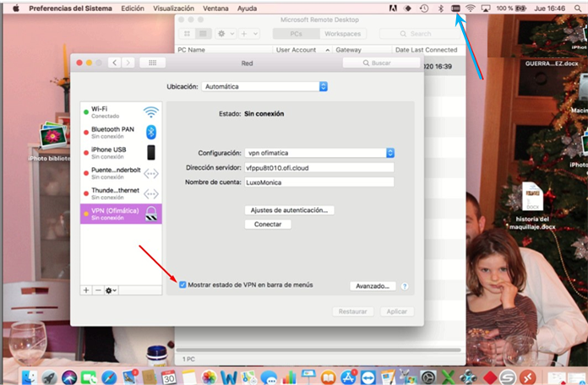Open the settings gear dropdown in Remote Desktop
Screen dimensions: 588x385
(226, 34)
